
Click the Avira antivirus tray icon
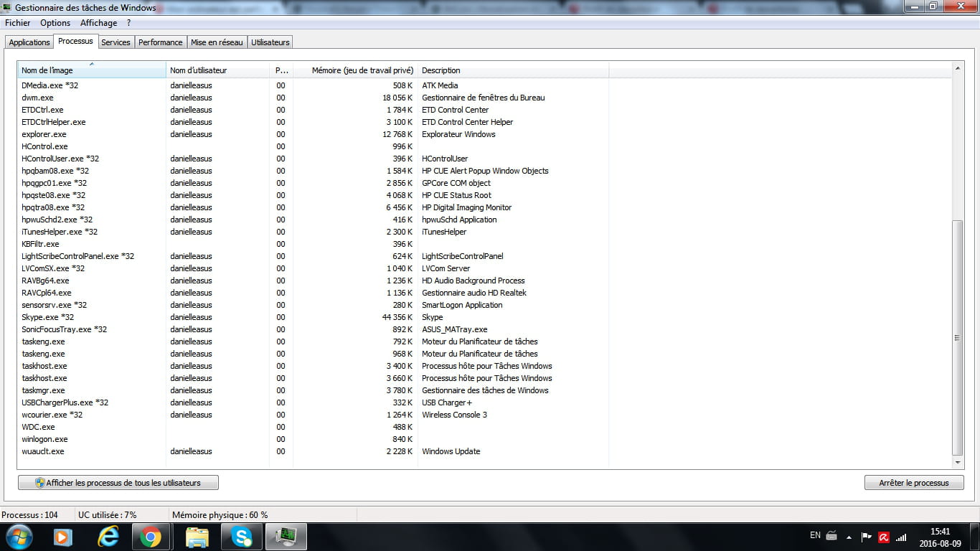(885, 536)
